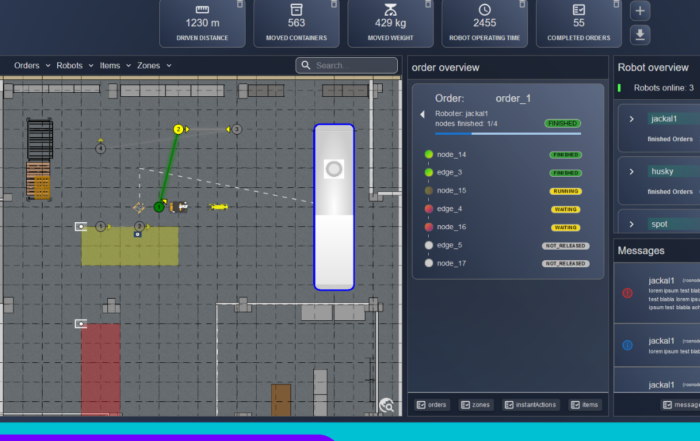Click the green node 1 marker on the map

click(159, 207)
